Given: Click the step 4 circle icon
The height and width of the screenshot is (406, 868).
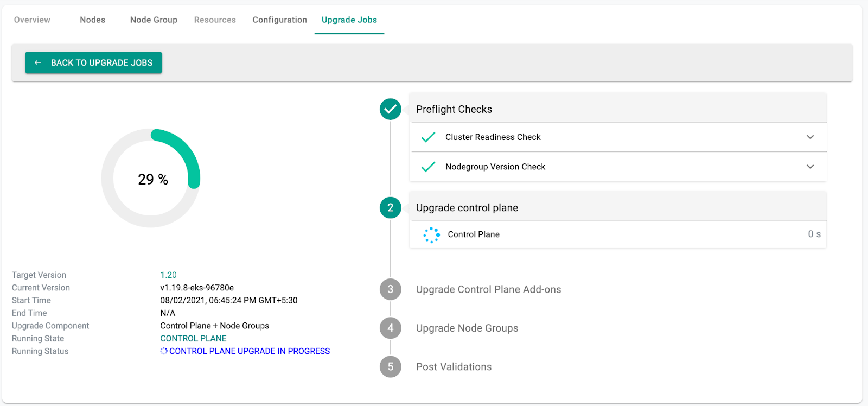Looking at the screenshot, I should pyautogui.click(x=390, y=328).
